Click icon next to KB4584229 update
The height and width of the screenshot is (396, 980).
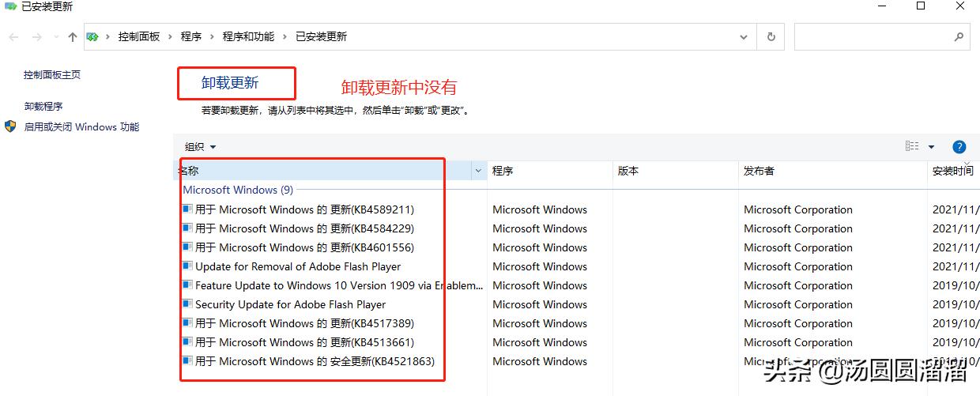[187, 228]
